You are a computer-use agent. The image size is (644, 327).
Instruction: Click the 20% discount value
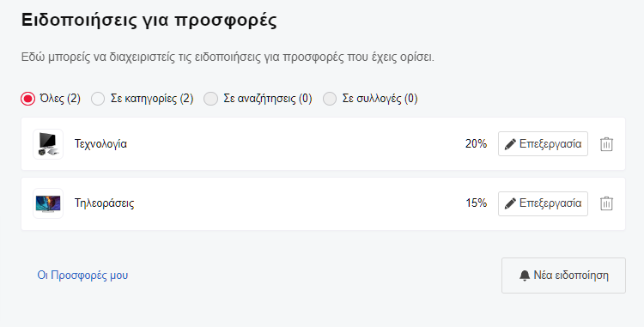point(476,144)
